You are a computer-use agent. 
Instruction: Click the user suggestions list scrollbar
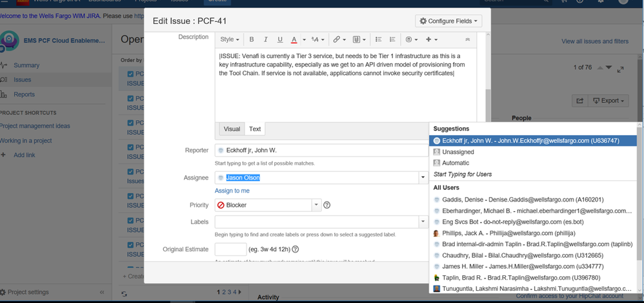(x=639, y=193)
